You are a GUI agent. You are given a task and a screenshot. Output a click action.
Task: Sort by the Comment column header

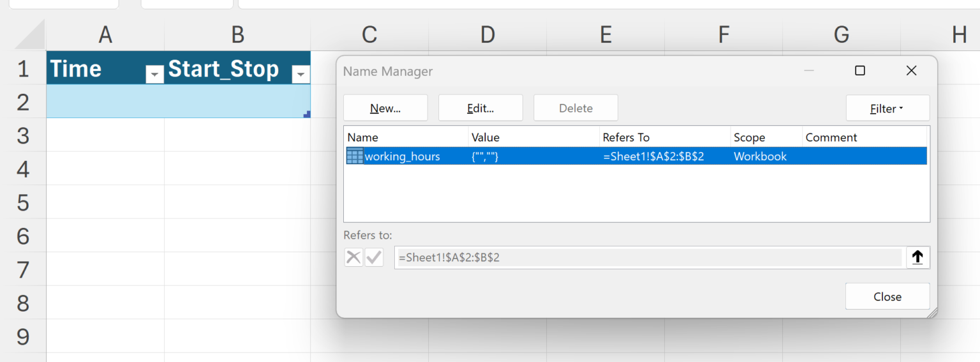tap(865, 137)
